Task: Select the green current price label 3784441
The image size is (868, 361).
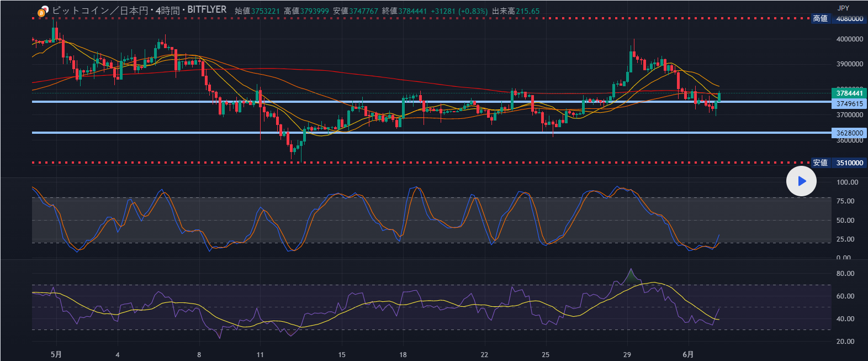Action: click(849, 93)
